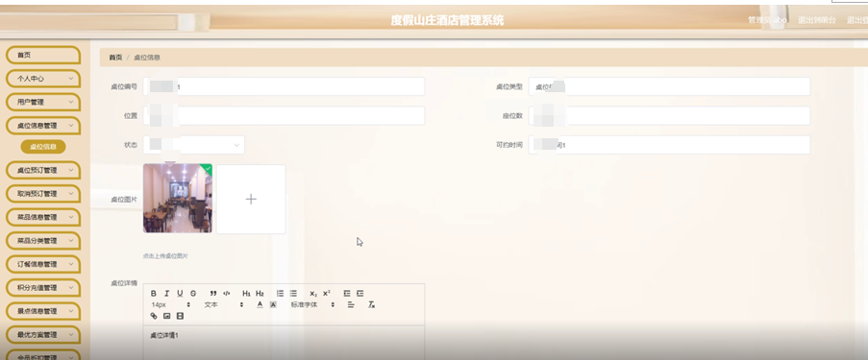Click the 位置 input field

point(284,115)
